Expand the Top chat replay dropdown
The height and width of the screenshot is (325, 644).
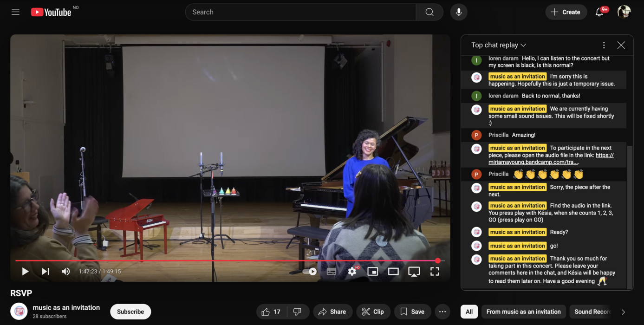(499, 45)
